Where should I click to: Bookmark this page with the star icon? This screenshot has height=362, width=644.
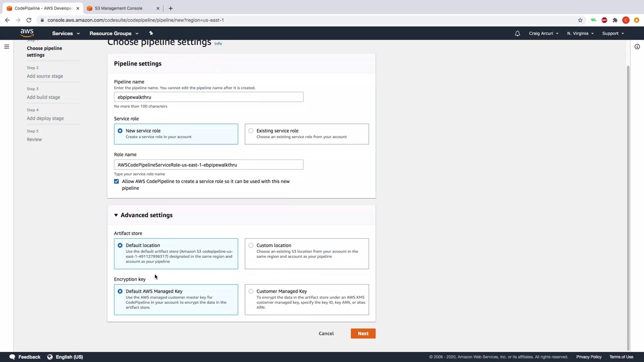pyautogui.click(x=580, y=20)
